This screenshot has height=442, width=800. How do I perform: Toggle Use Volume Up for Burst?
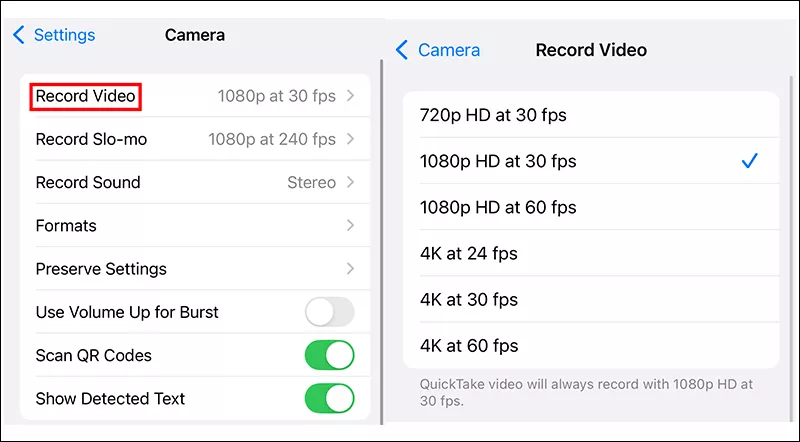(329, 312)
